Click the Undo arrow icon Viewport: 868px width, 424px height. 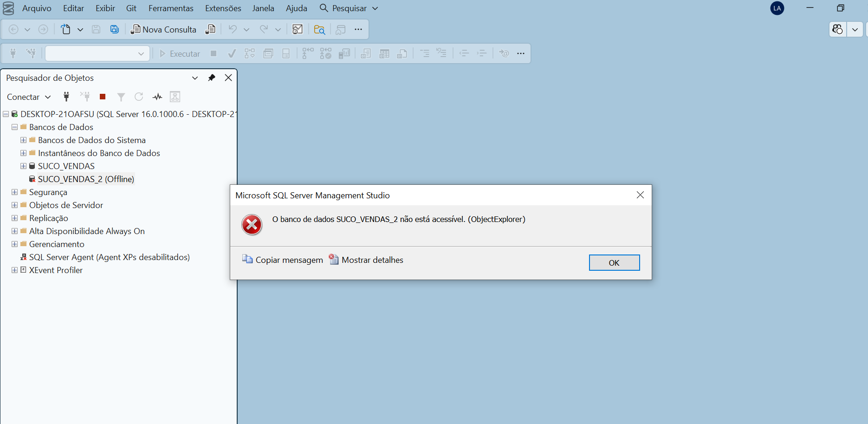[233, 29]
